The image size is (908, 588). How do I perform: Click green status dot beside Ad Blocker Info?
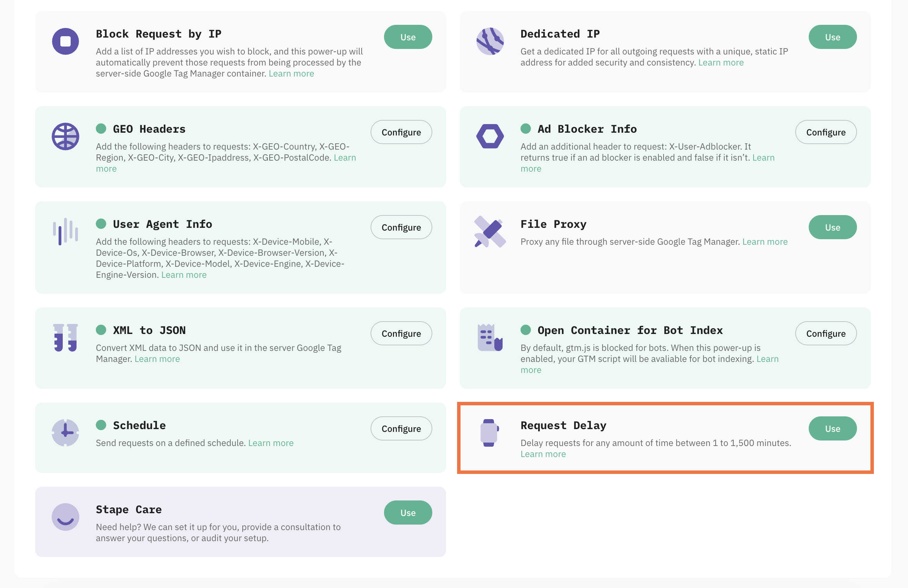[x=525, y=129]
